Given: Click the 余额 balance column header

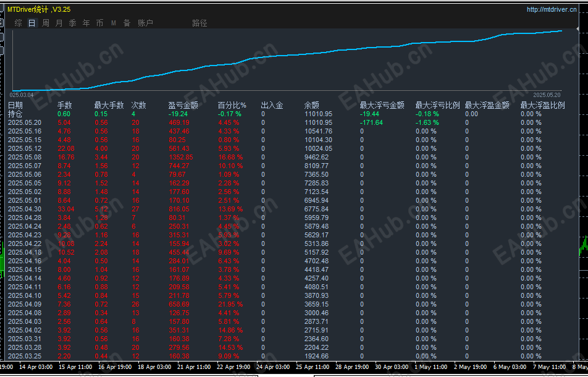Looking at the screenshot, I should click(x=312, y=106).
